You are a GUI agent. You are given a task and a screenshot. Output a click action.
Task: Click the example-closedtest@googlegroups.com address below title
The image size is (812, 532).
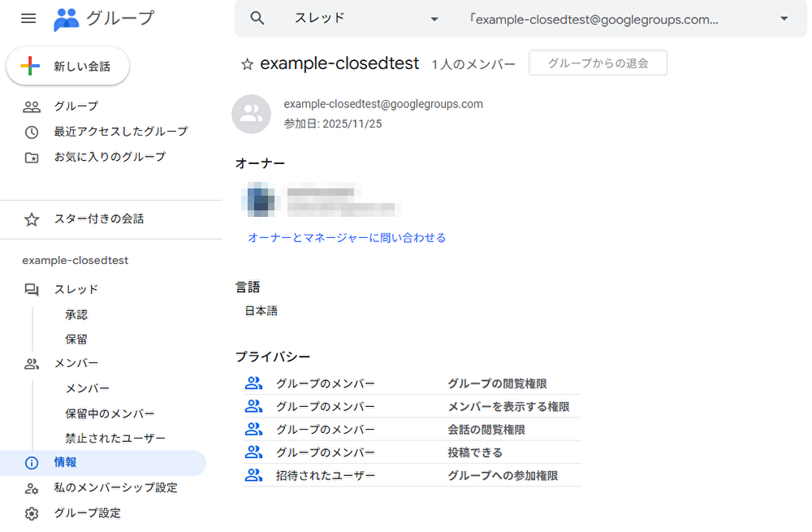[x=383, y=104]
